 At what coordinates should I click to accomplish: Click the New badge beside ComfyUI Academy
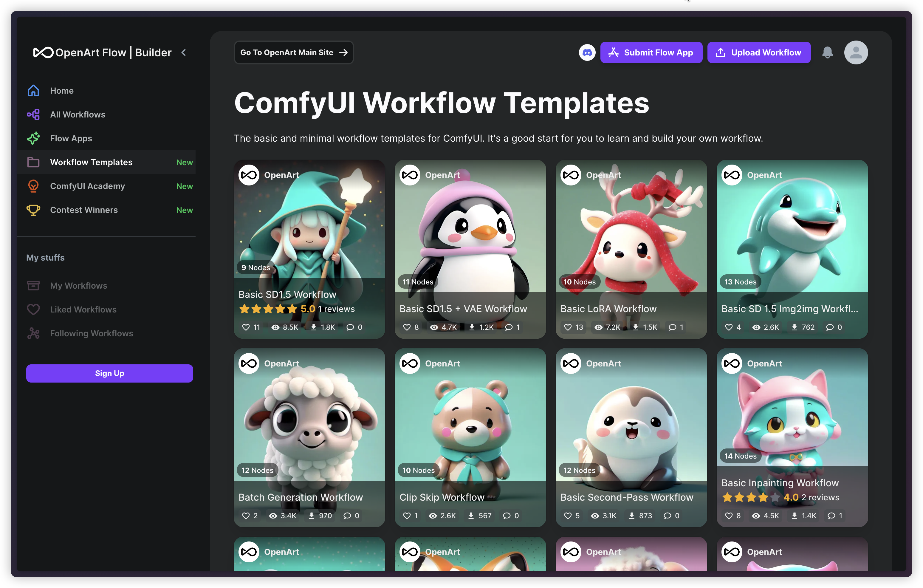click(184, 186)
